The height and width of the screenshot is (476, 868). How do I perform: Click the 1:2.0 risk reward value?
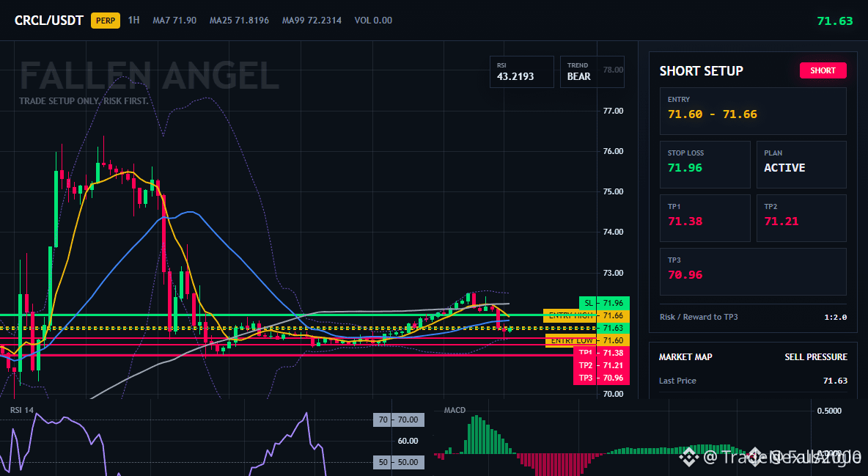pyautogui.click(x=835, y=318)
